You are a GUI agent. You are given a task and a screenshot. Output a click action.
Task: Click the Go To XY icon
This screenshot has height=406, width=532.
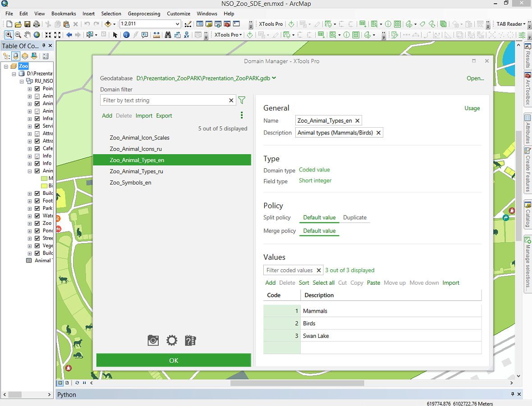[187, 35]
